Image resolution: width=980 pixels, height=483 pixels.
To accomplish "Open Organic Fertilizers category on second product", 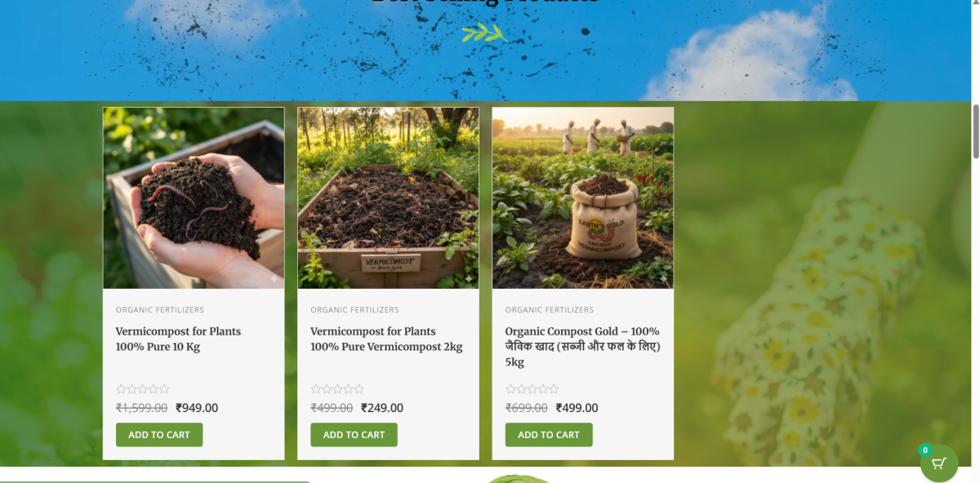I will pos(354,310).
